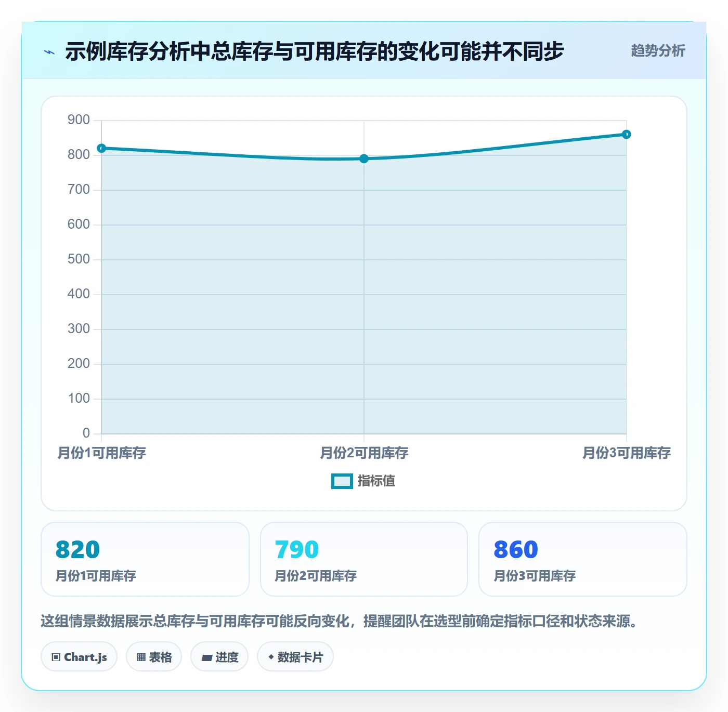
Task: Open the 790 月份2可用库存 data card
Action: [x=364, y=559]
